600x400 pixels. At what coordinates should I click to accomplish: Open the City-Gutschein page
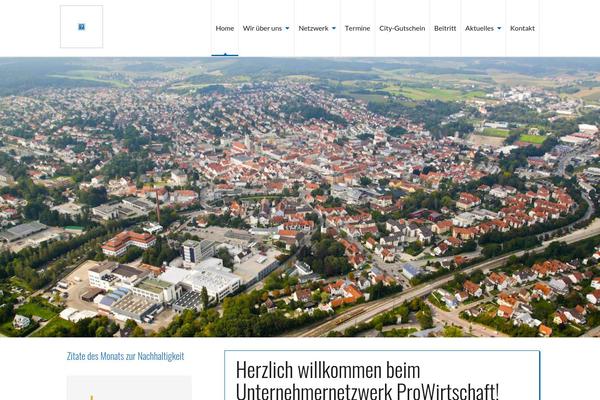402,28
